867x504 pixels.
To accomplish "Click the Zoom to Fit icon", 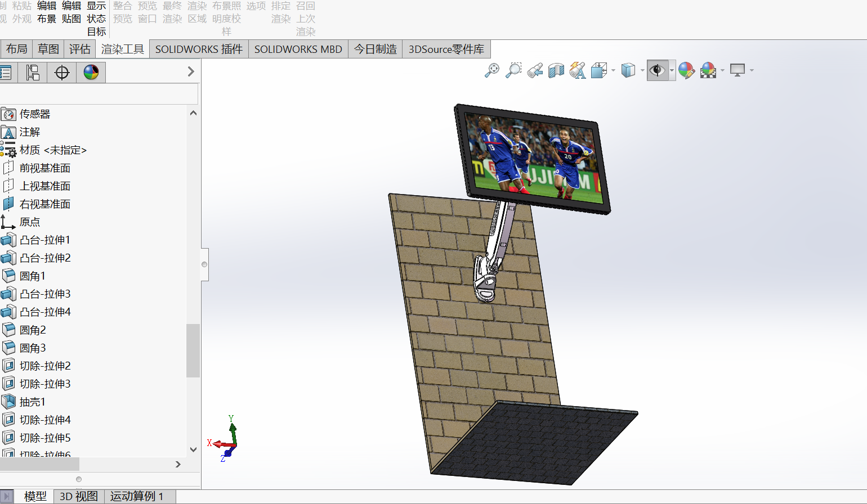I will point(491,70).
